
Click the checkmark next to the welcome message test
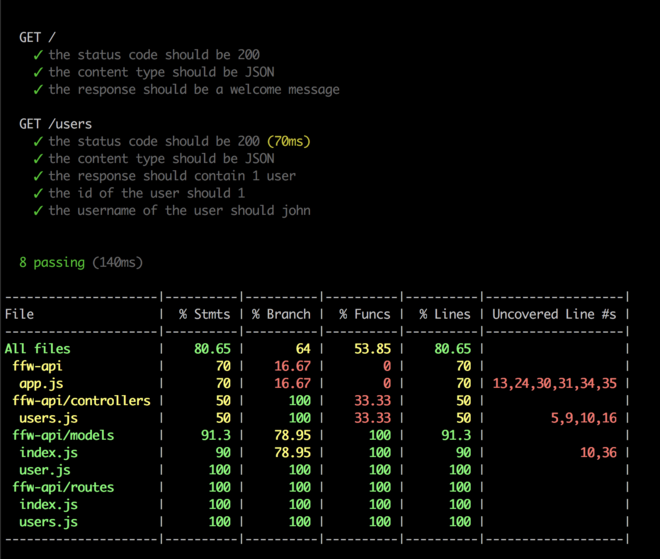[x=38, y=89]
